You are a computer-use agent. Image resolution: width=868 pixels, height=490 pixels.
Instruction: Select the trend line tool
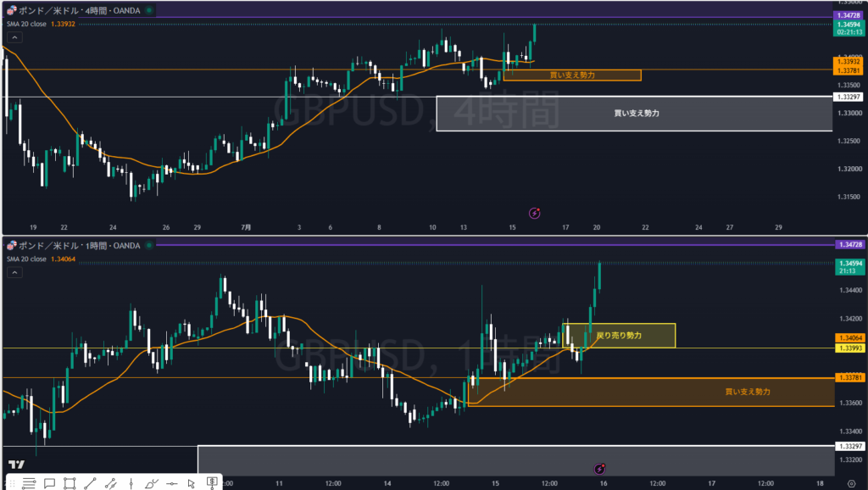tap(90, 483)
